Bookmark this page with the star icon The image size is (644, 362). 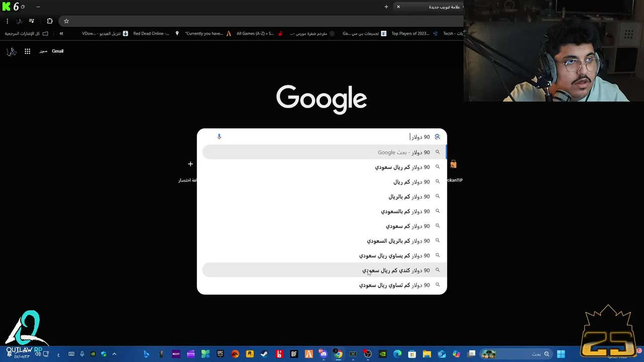66,21
